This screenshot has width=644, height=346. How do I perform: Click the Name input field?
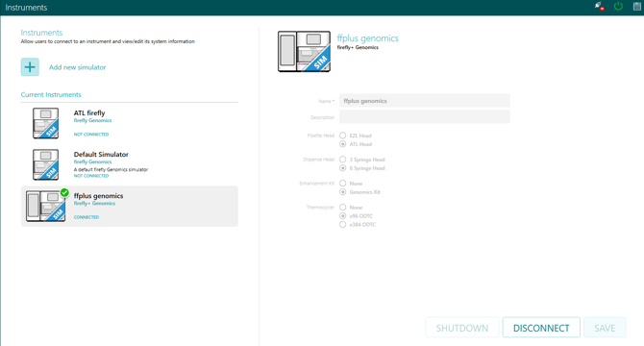425,101
